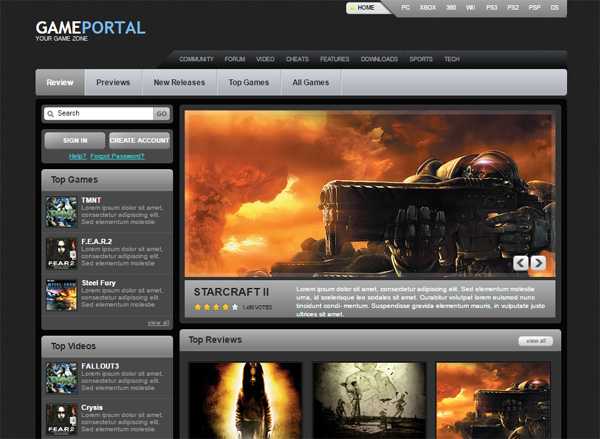
Task: Go to the next slide arrow
Action: pos(538,263)
